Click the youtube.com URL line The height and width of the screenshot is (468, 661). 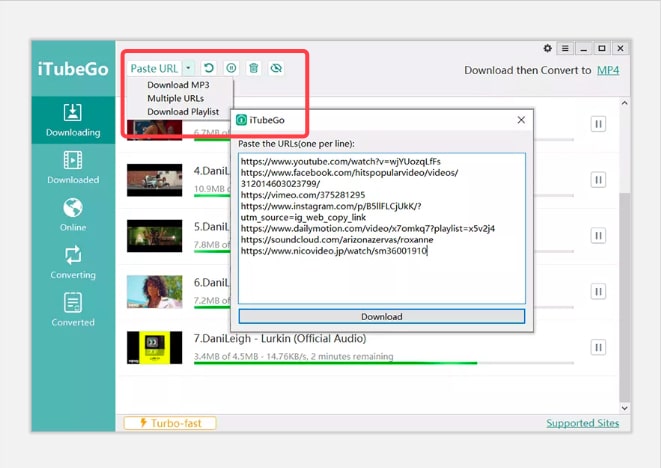tap(341, 161)
